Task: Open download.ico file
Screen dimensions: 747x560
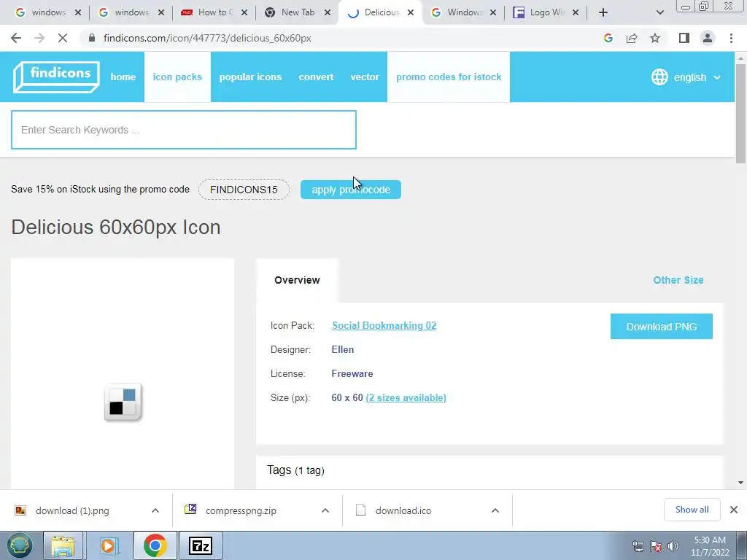Action: [403, 510]
